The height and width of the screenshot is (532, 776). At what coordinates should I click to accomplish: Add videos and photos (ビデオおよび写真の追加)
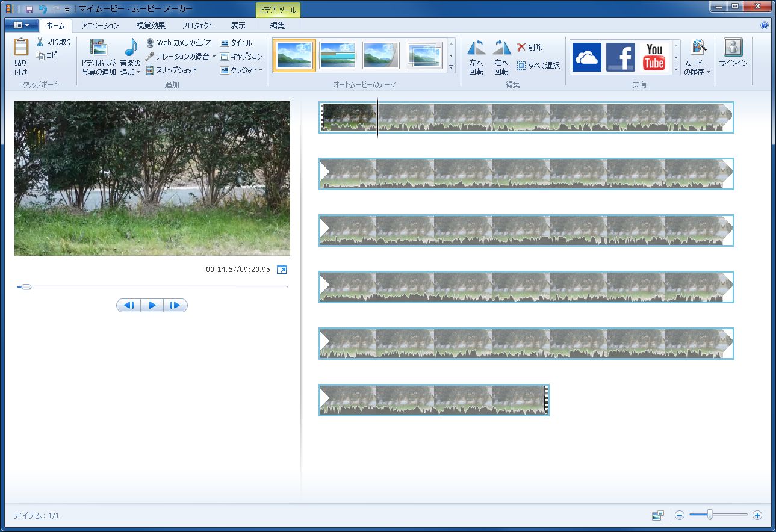[98, 48]
